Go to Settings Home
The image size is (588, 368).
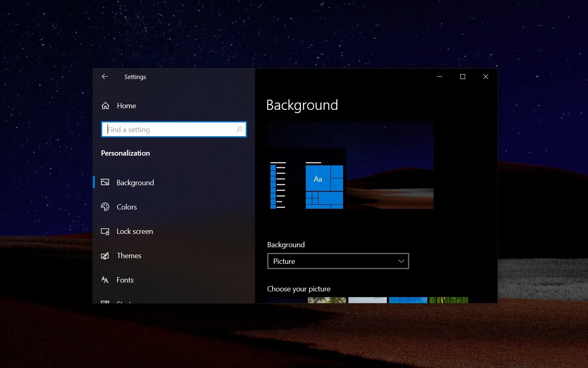[x=174, y=106]
